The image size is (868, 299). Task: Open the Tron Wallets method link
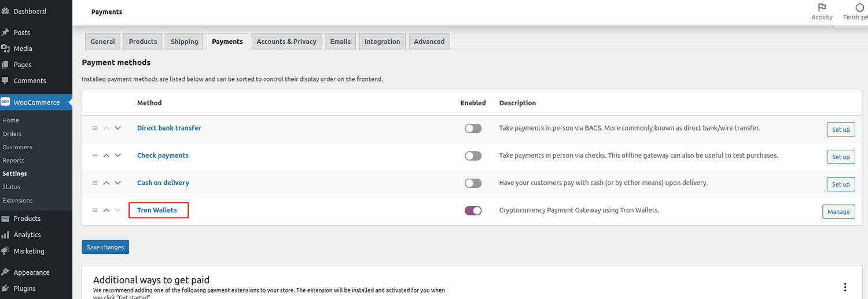157,210
